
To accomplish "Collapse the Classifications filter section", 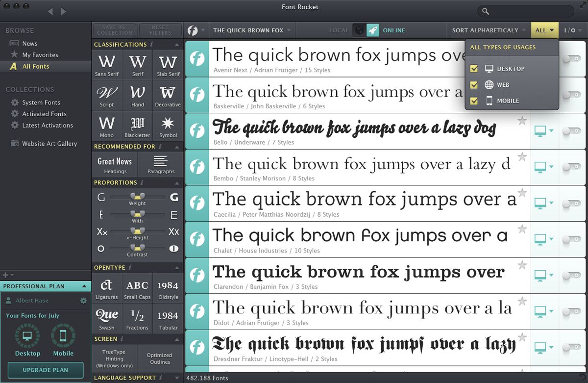I will pyautogui.click(x=177, y=45).
